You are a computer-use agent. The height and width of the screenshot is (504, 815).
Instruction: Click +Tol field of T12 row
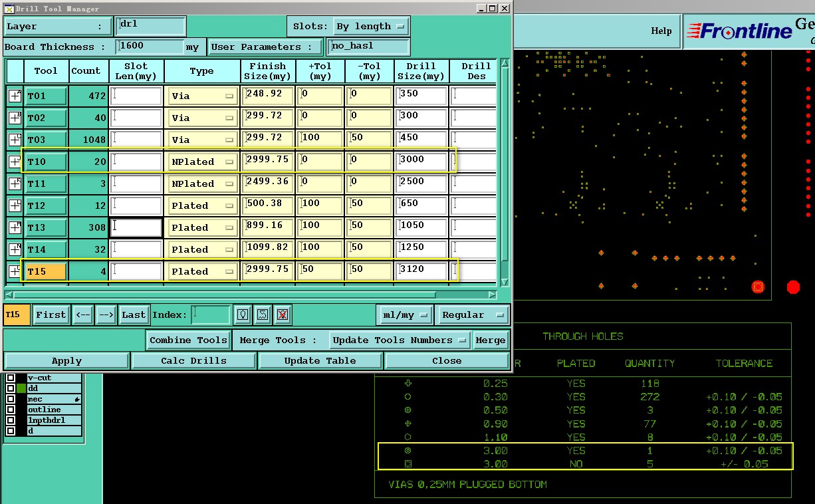coord(320,205)
